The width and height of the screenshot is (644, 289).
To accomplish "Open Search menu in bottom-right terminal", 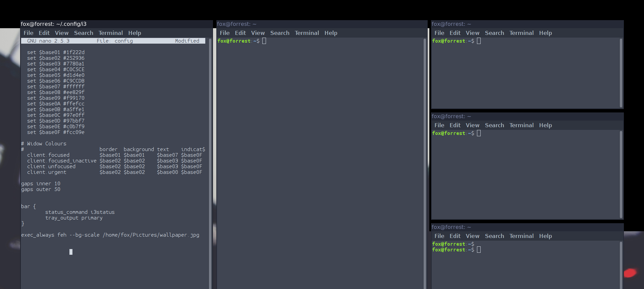I will (x=494, y=236).
